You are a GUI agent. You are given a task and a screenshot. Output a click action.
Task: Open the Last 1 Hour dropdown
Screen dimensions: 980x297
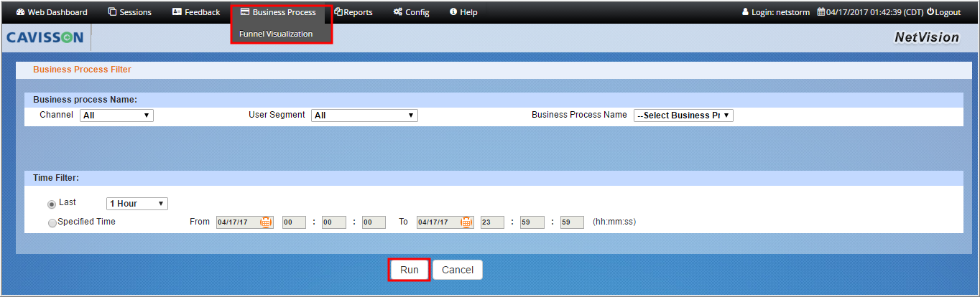pos(137,204)
